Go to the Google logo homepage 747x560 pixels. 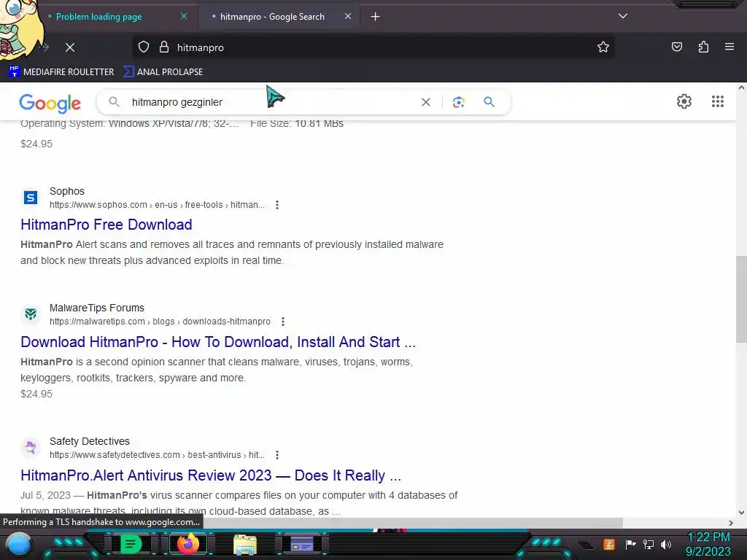pyautogui.click(x=50, y=103)
